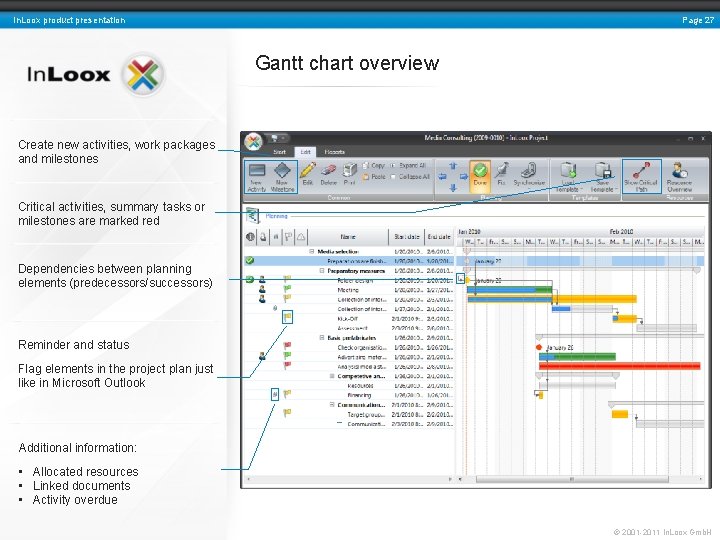Image resolution: width=720 pixels, height=540 pixels.
Task: Select the Assessment activity row
Action: (x=349, y=328)
